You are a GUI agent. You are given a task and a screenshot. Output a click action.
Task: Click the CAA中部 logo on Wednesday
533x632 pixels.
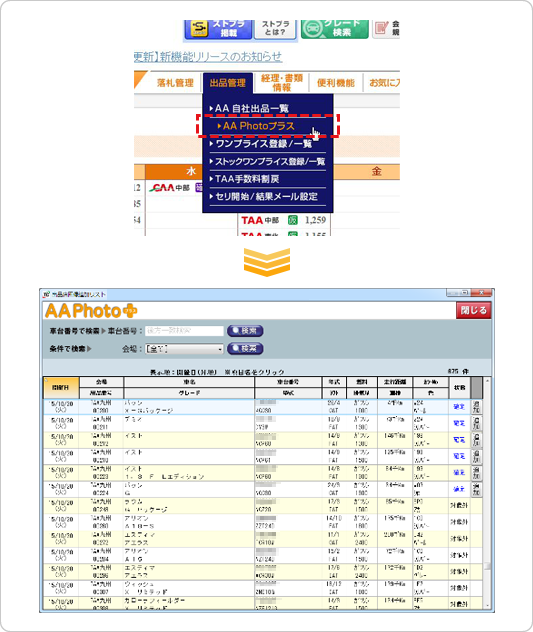169,188
